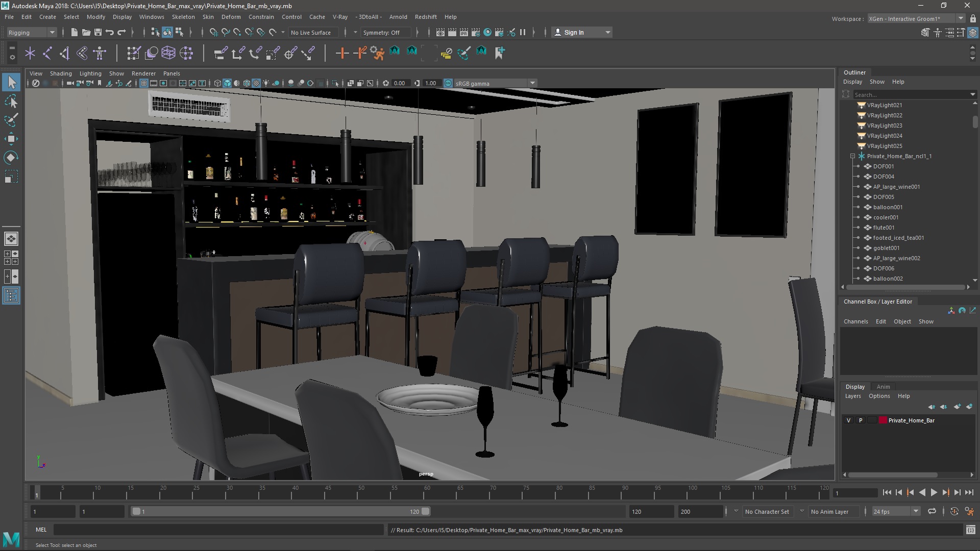This screenshot has width=980, height=551.
Task: Click the play forwards button
Action: coord(934,492)
